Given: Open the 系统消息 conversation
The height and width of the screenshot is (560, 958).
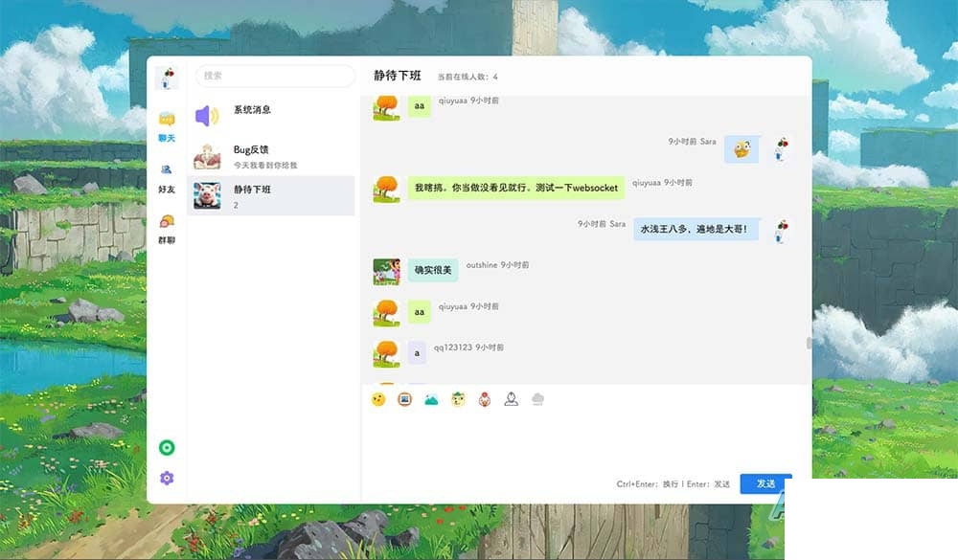Looking at the screenshot, I should pyautogui.click(x=271, y=116).
